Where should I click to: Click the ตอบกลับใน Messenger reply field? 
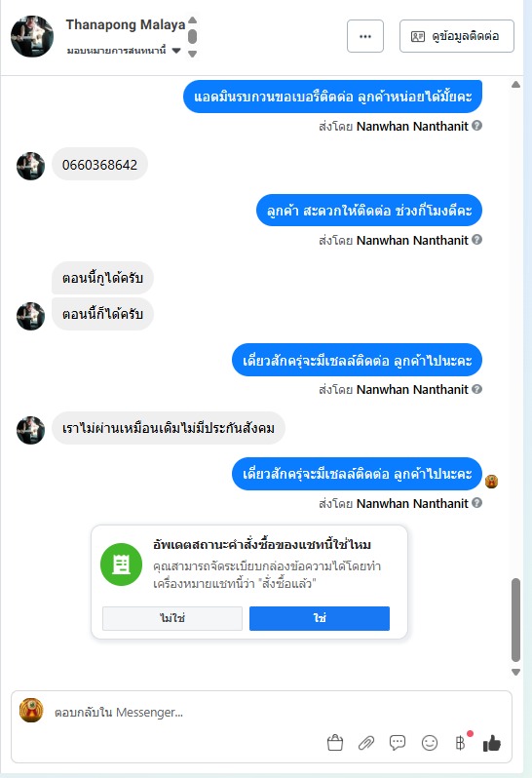click(x=262, y=713)
